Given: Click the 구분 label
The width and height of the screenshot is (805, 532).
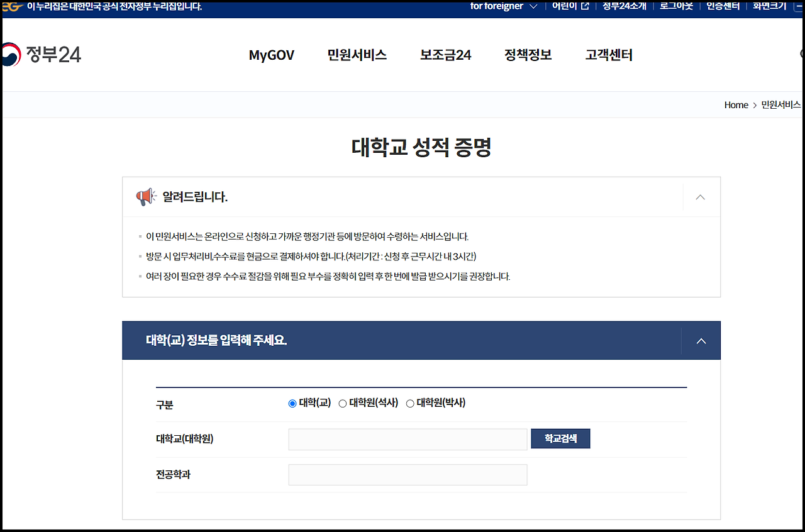Looking at the screenshot, I should point(164,405).
